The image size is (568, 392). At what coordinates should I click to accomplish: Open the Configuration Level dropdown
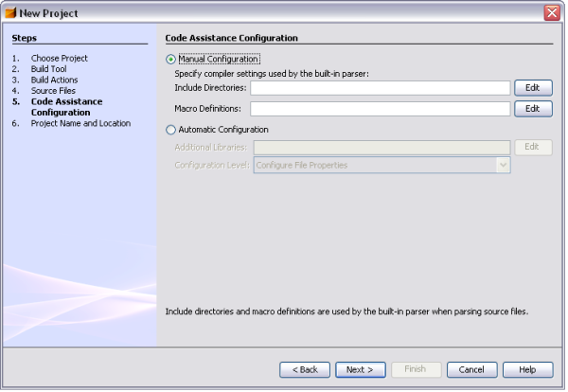coord(382,165)
